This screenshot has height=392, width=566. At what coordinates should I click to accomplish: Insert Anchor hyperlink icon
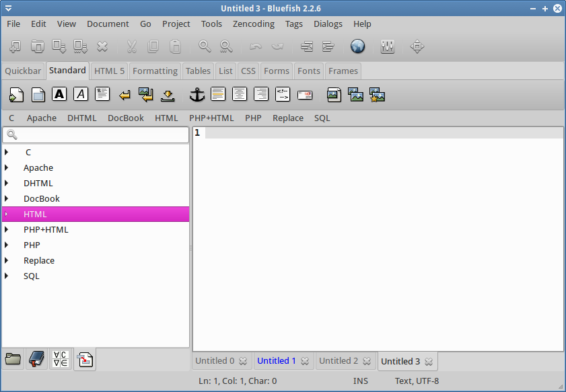(x=197, y=95)
